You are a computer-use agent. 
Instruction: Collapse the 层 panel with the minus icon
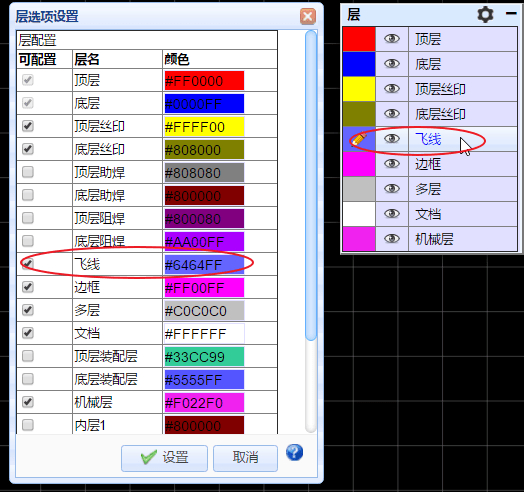(511, 14)
